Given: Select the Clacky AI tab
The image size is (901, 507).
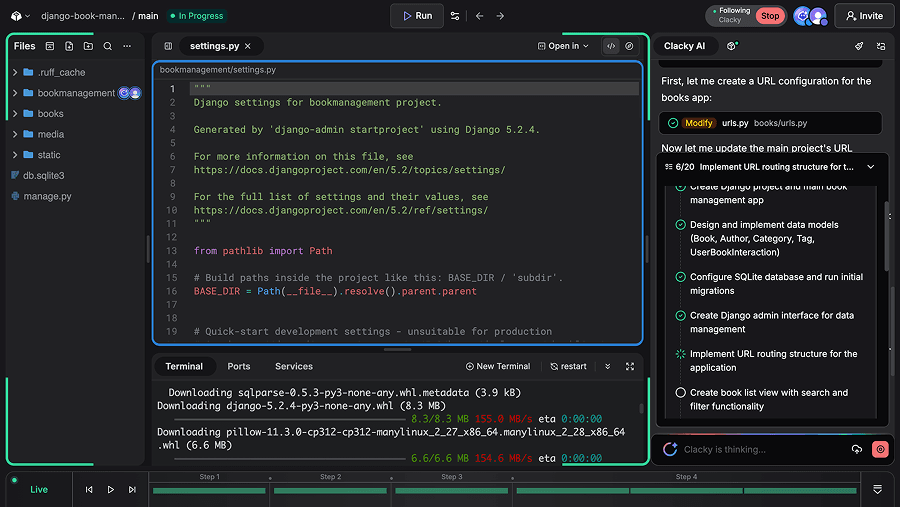Looking at the screenshot, I should click(x=684, y=46).
